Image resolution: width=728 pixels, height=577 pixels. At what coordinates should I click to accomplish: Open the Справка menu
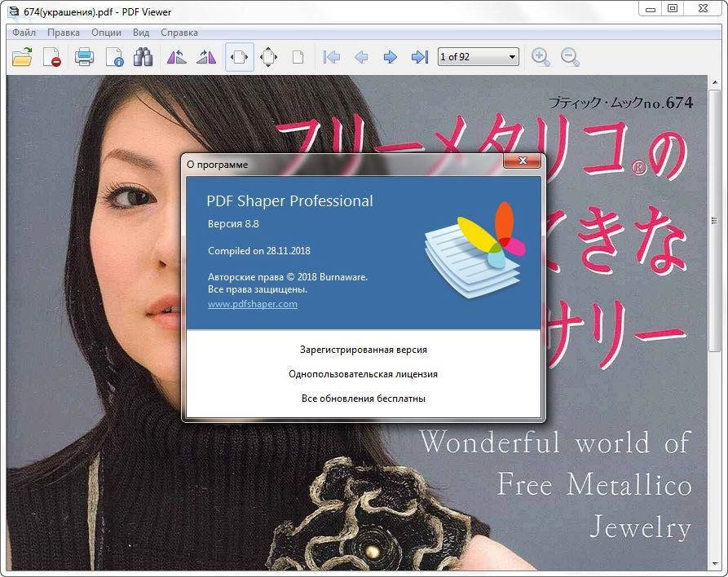pyautogui.click(x=179, y=33)
